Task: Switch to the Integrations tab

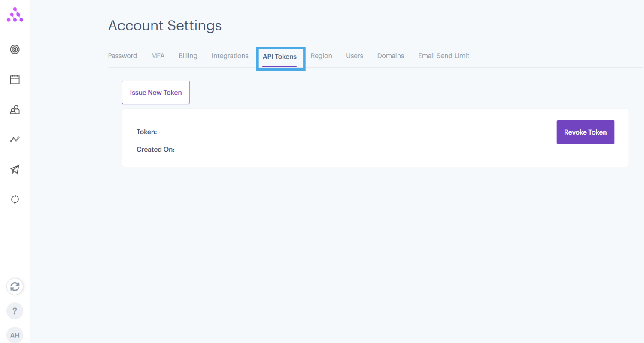Action: click(x=230, y=56)
